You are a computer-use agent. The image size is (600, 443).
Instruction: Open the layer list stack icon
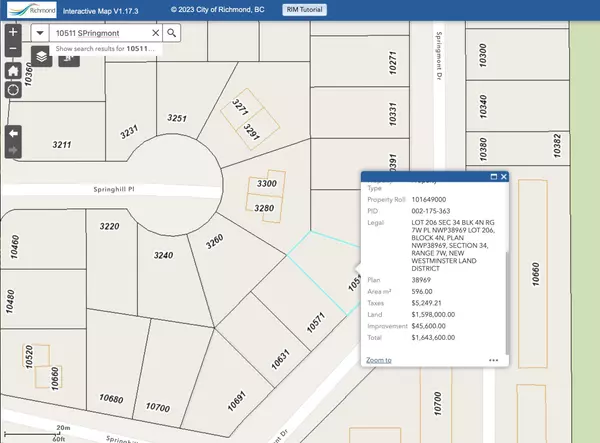pos(42,57)
